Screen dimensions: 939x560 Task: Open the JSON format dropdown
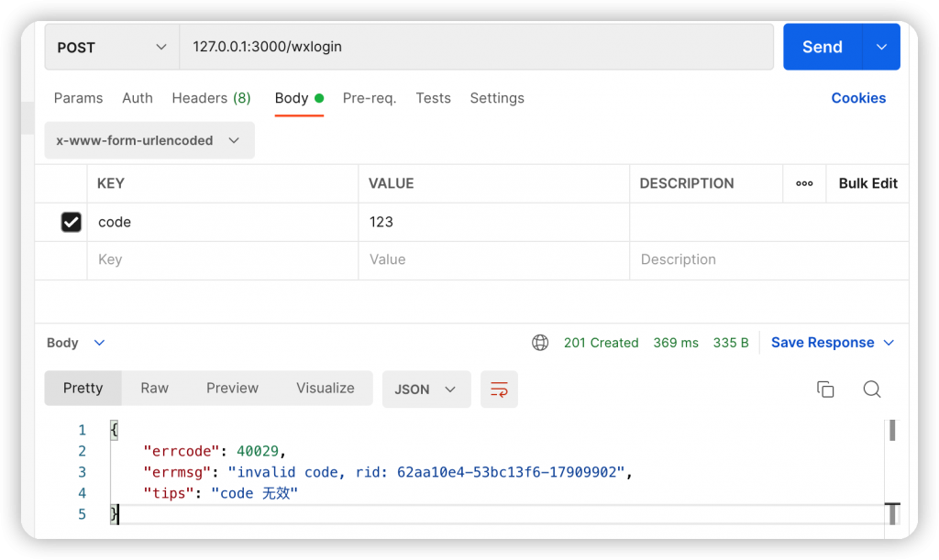(x=425, y=390)
